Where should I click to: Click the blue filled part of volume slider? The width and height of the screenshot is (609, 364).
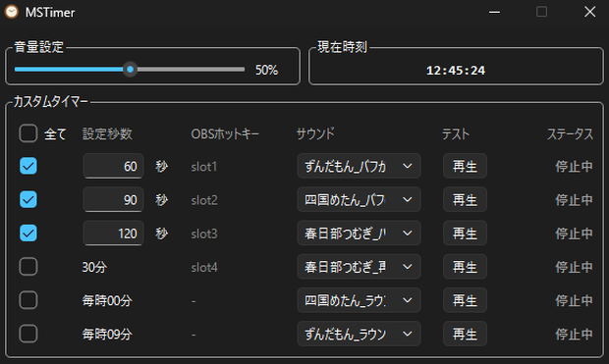pos(69,70)
